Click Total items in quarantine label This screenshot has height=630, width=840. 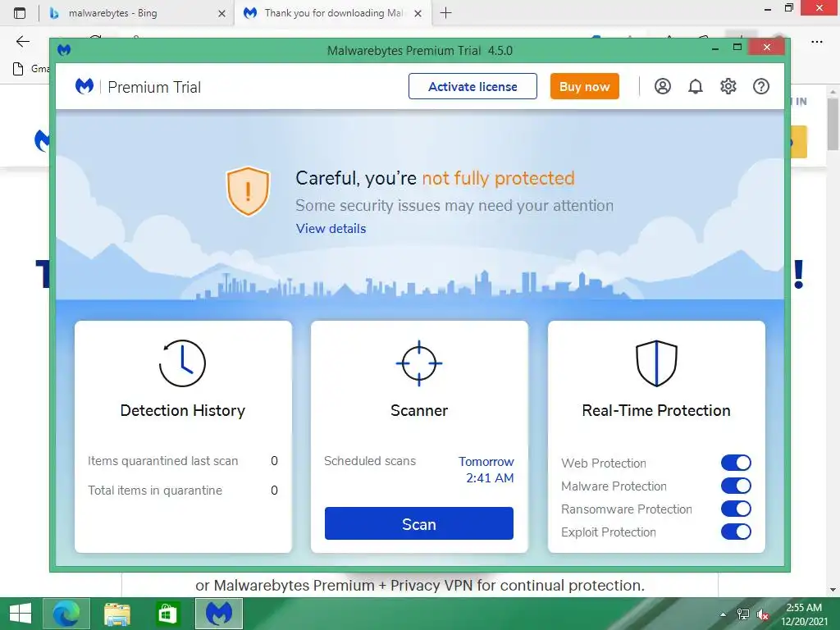point(155,491)
